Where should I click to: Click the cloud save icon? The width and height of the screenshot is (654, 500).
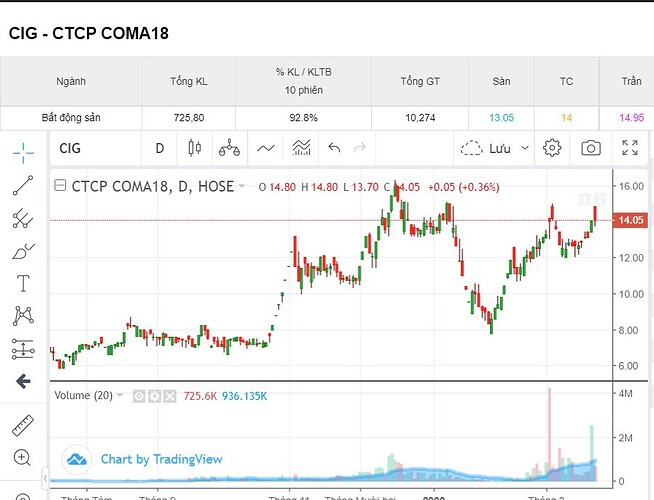[x=471, y=148]
